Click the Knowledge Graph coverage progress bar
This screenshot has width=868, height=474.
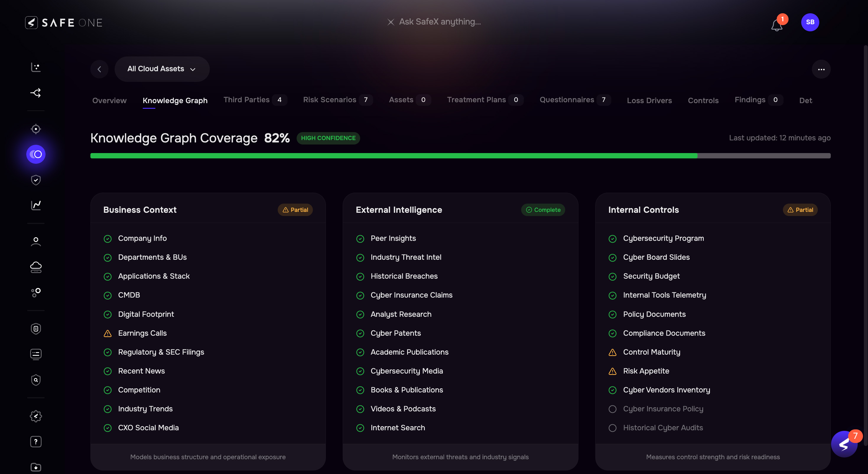(460, 156)
